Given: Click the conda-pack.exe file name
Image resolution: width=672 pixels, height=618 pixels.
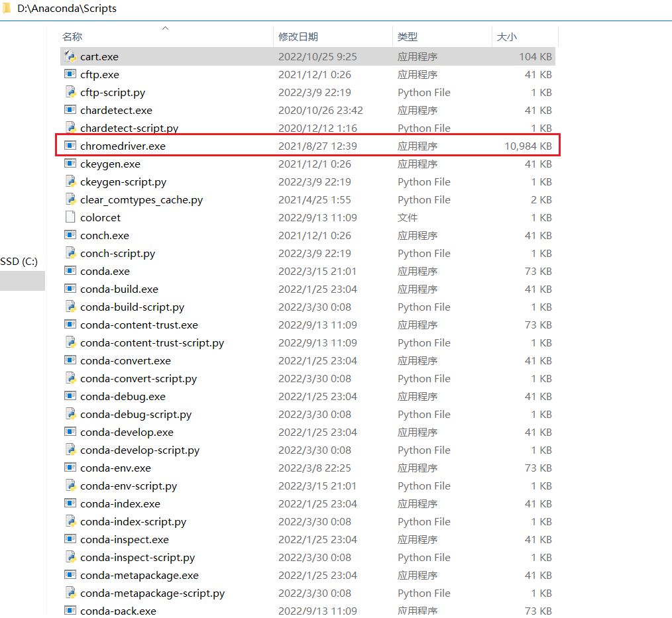Looking at the screenshot, I should [x=118, y=611].
